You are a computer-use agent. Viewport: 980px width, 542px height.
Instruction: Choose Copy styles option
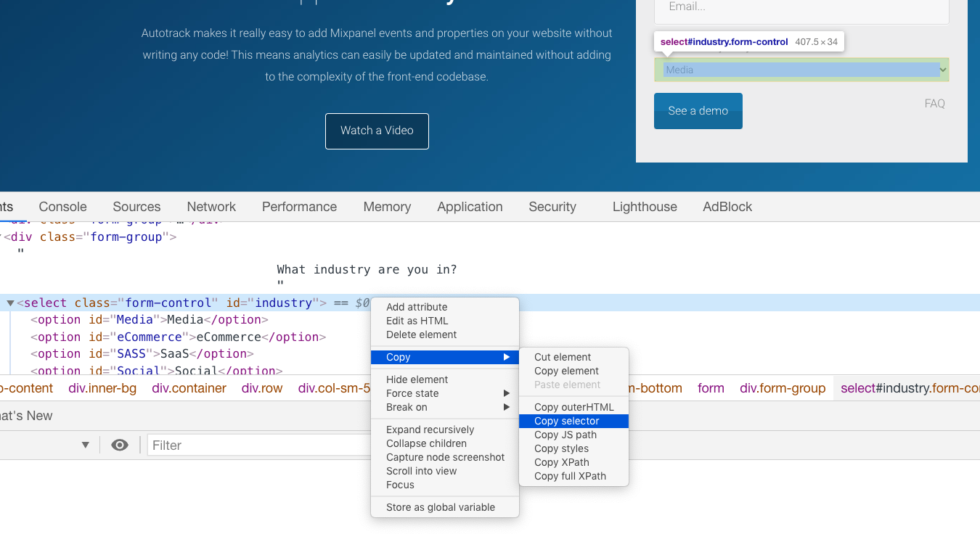coord(573,448)
